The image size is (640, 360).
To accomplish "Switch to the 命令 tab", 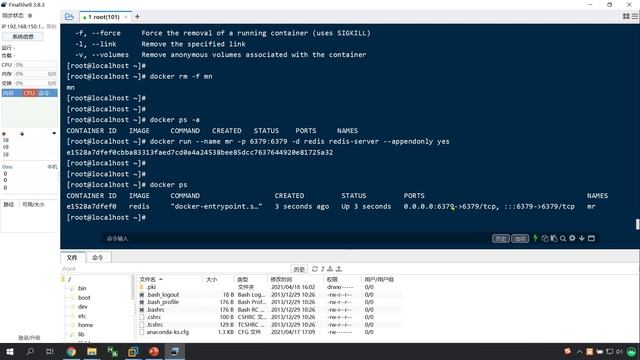I will 98,258.
